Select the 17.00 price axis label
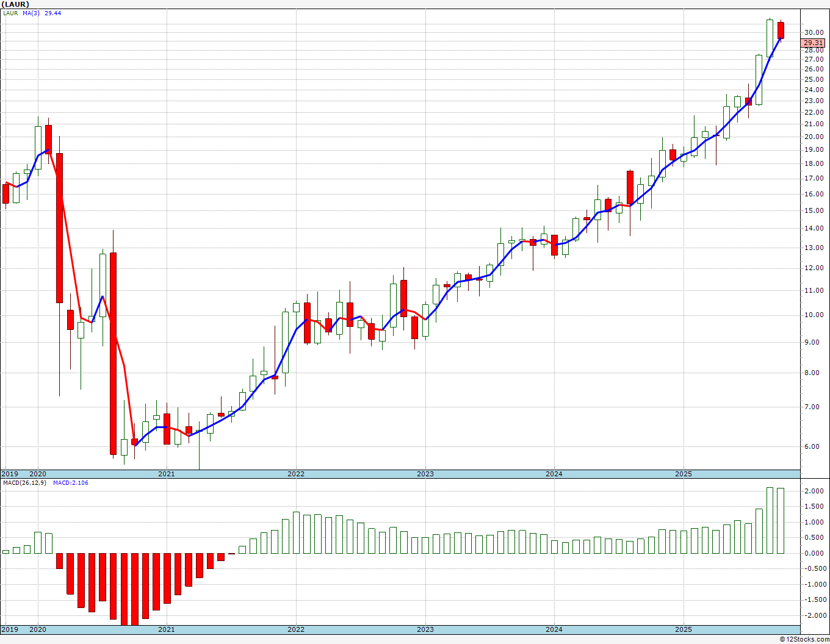This screenshot has width=830, height=644. (814, 179)
